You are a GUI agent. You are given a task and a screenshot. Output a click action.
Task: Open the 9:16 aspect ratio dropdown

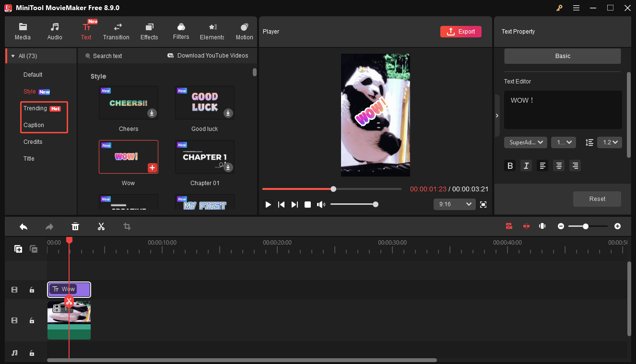click(x=454, y=204)
